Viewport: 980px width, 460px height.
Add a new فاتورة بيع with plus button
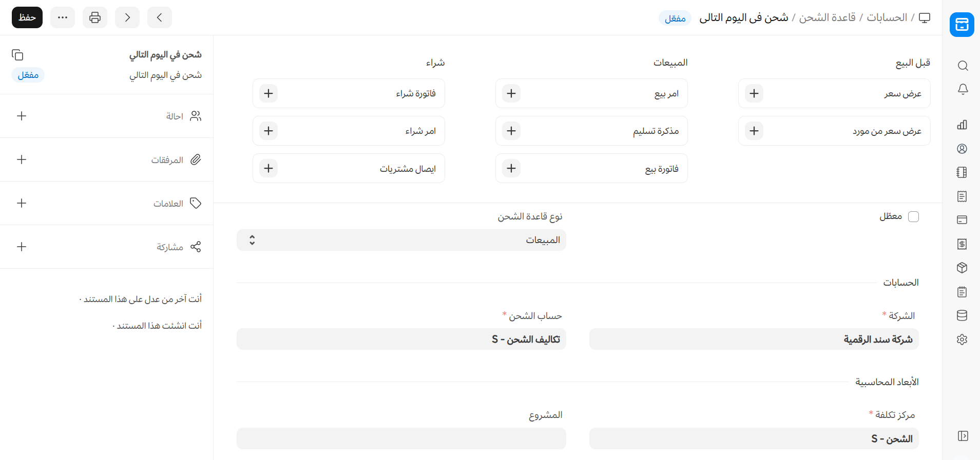(x=511, y=168)
